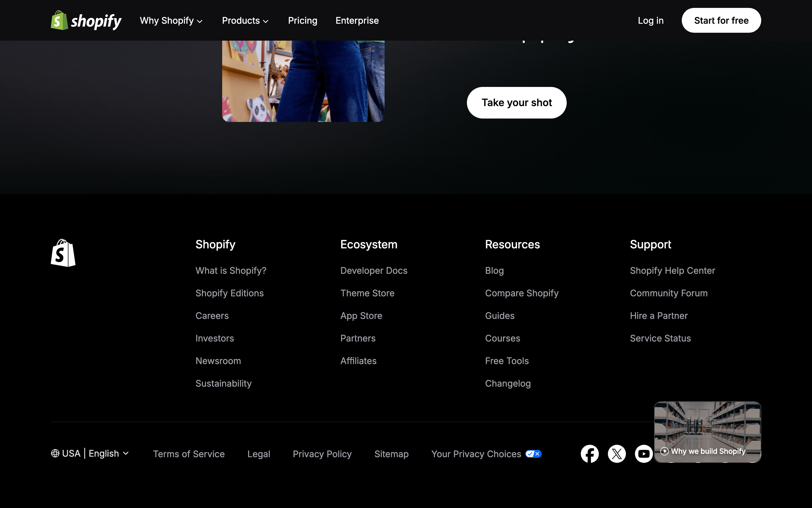Expand the Products menu
Image resolution: width=812 pixels, height=508 pixels.
pyautogui.click(x=245, y=21)
